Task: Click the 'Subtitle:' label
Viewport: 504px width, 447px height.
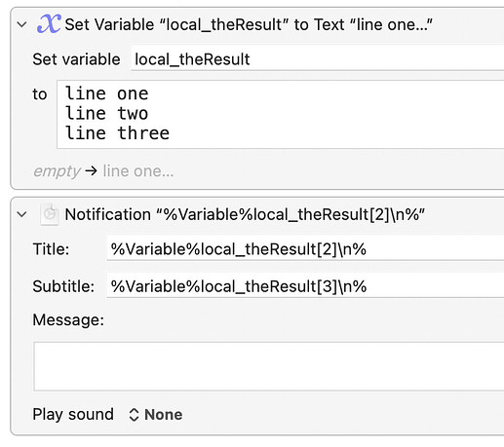Action: tap(63, 286)
